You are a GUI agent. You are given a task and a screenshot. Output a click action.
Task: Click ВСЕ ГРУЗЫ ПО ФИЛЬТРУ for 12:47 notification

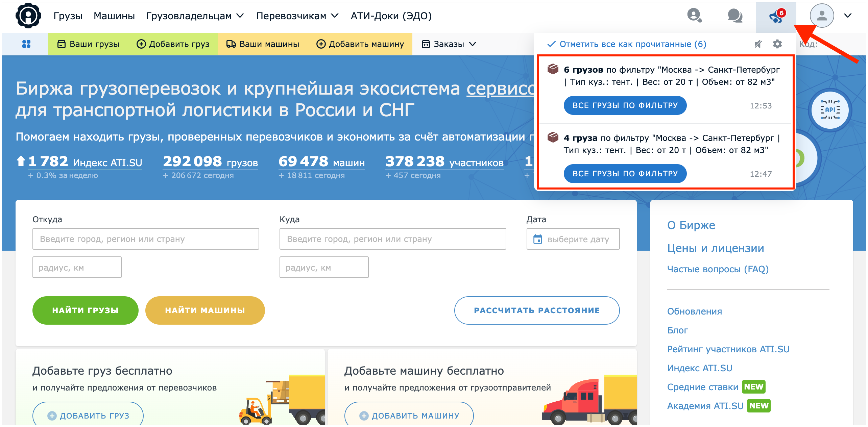[x=625, y=174]
